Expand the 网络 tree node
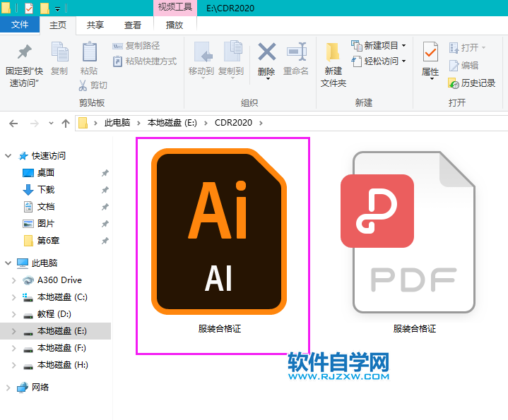The width and height of the screenshot is (508, 420). [8, 388]
